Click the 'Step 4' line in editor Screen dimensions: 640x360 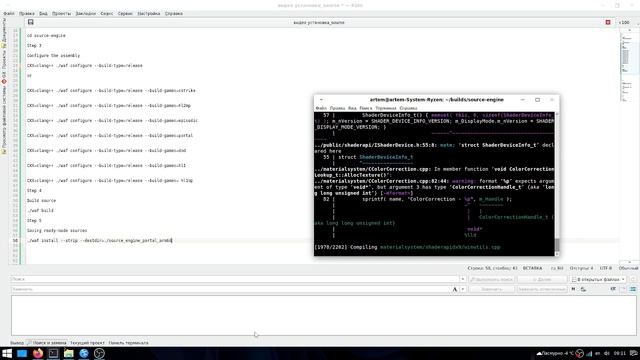click(x=34, y=191)
